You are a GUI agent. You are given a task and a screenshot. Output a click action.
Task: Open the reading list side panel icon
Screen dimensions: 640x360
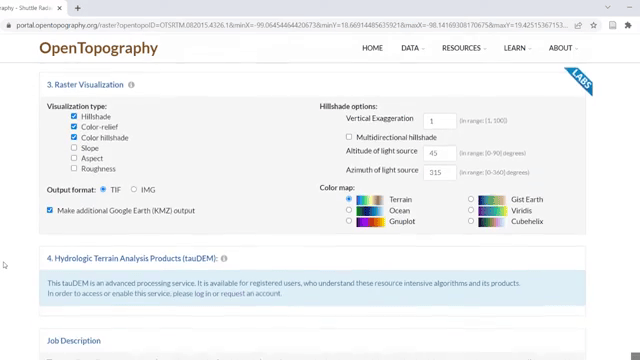pyautogui.click(x=612, y=25)
